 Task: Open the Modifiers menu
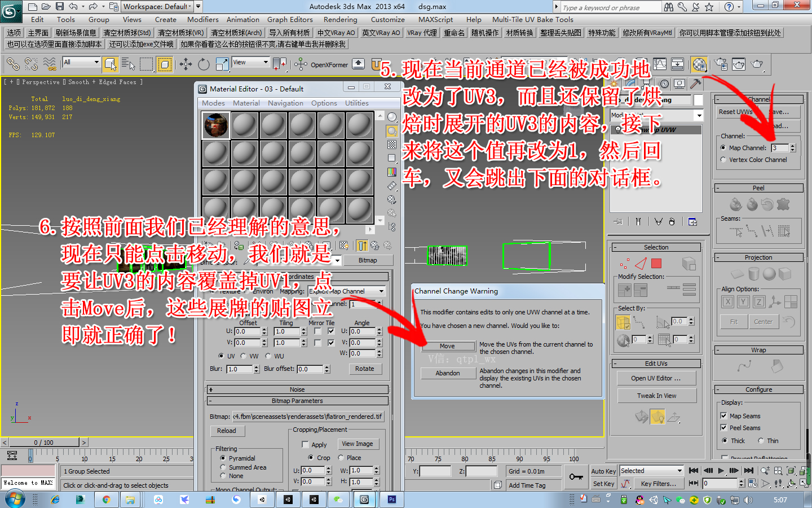point(203,19)
